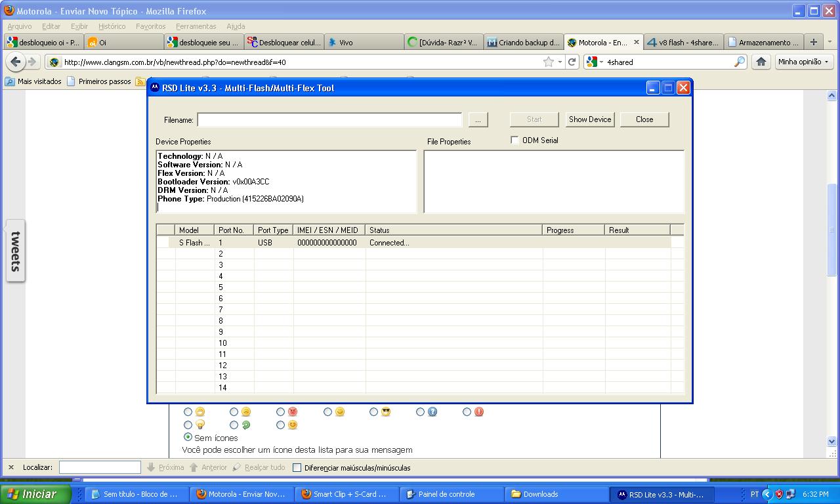This screenshot has width=840, height=504.
Task: Switch to the Criando backup d... tab
Action: tap(523, 42)
